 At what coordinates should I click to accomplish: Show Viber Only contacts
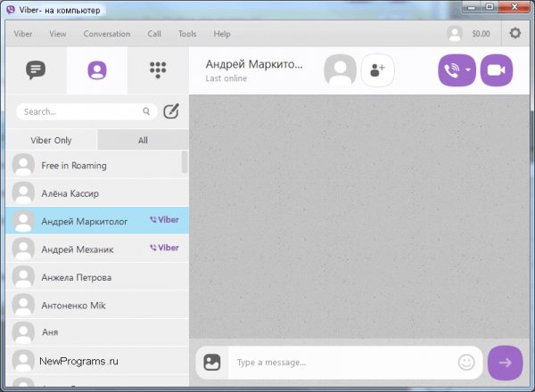51,140
